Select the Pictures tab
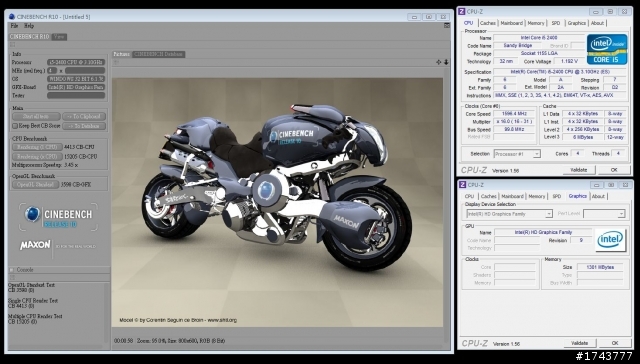 tap(122, 54)
